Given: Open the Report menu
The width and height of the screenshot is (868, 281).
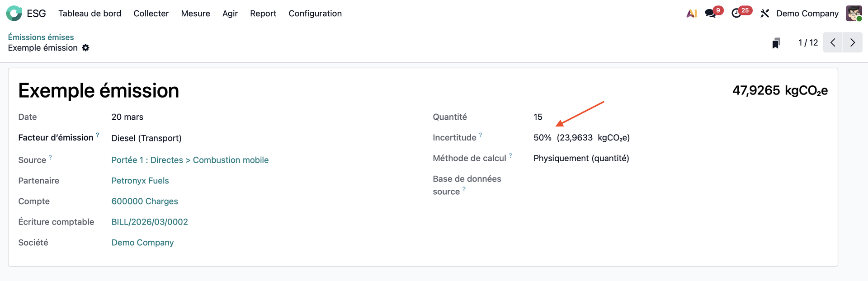Looking at the screenshot, I should [263, 14].
